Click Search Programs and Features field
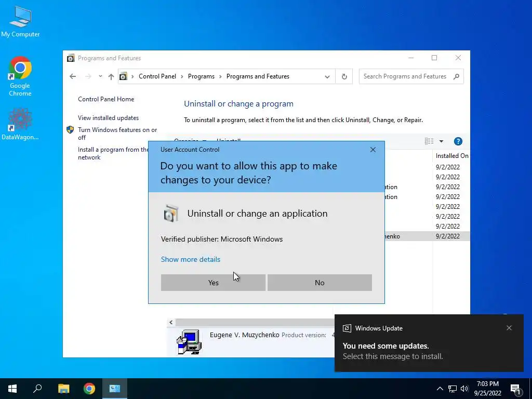Viewport: 532px width, 399px height. (411, 77)
